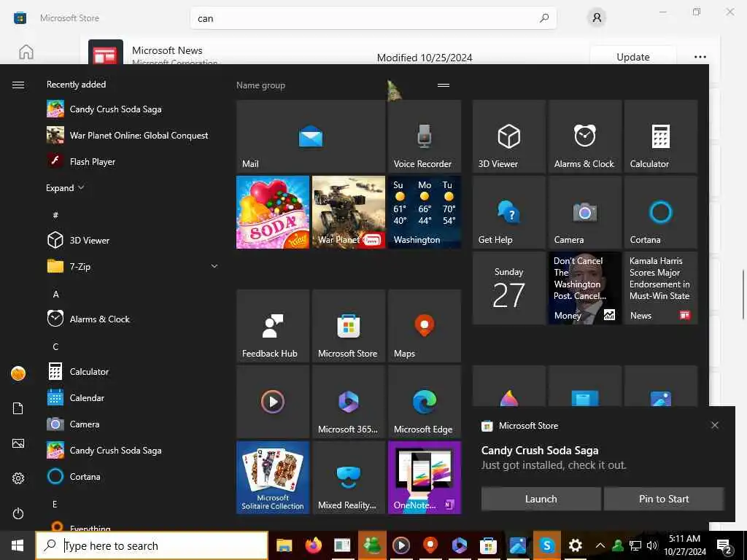Go to Microsoft Store Home

coord(26,52)
